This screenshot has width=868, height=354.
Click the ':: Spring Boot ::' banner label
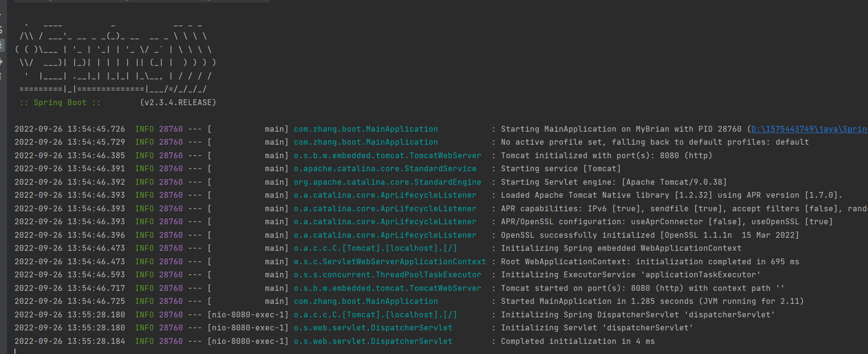pyautogui.click(x=60, y=103)
